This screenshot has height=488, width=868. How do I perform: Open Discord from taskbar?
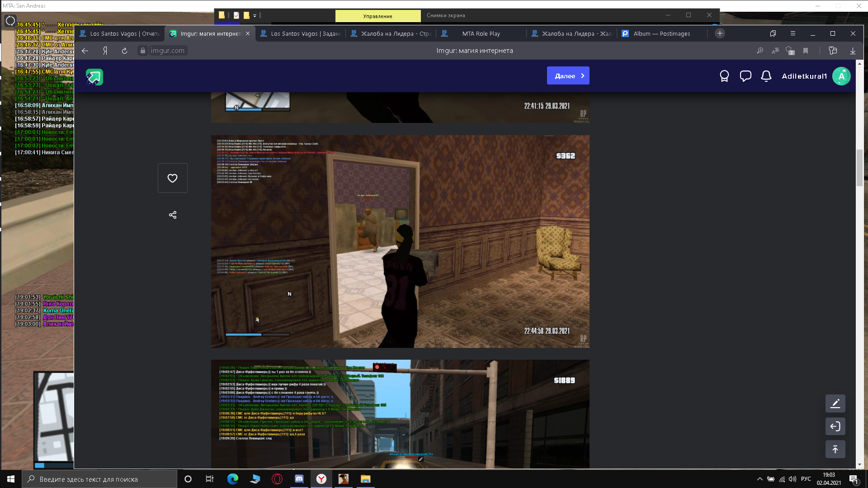[x=299, y=479]
